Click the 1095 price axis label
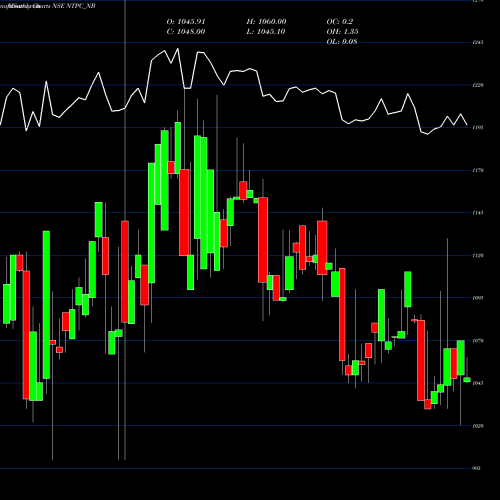 478,298
